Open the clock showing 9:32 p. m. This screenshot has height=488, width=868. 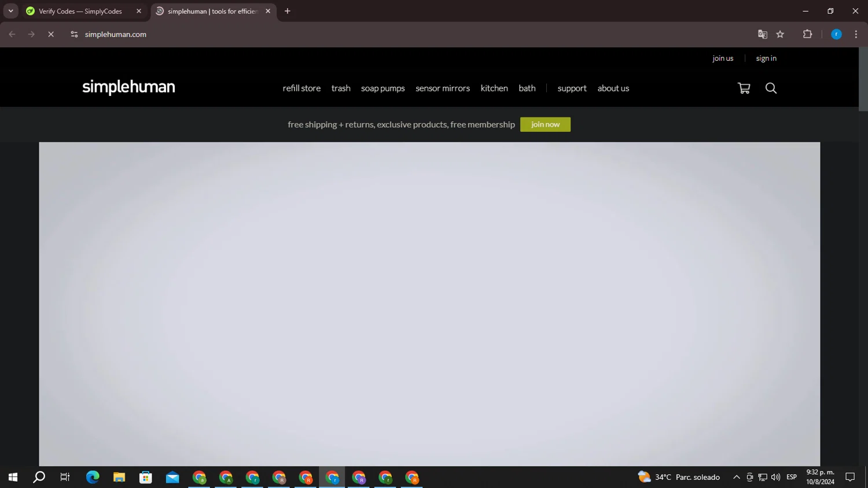pos(821,477)
